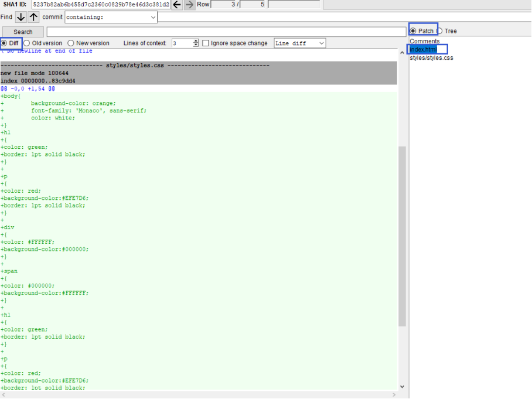Go to next commit with right arrow
This screenshot has height=399, width=532.
[190, 5]
